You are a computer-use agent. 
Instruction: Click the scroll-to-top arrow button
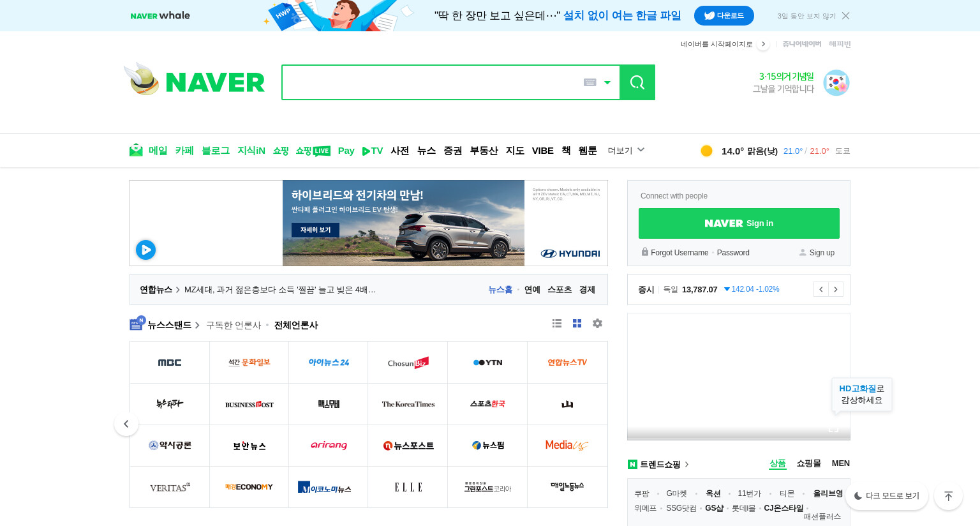(x=948, y=496)
